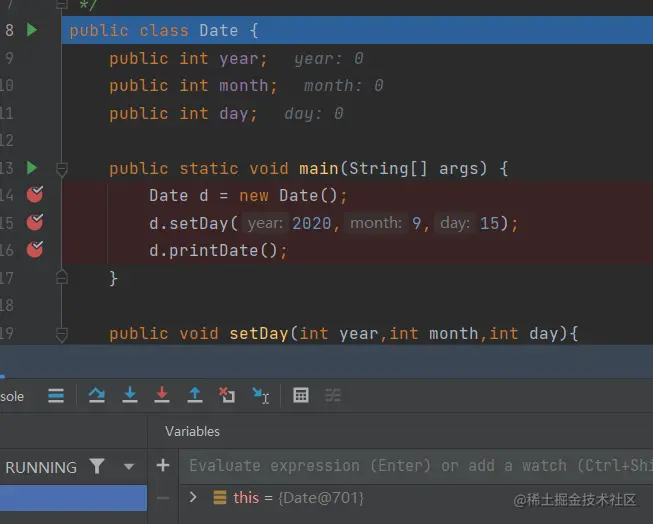The width and height of the screenshot is (653, 524).
Task: Click the class name 'Date' on line 8
Action: click(219, 30)
